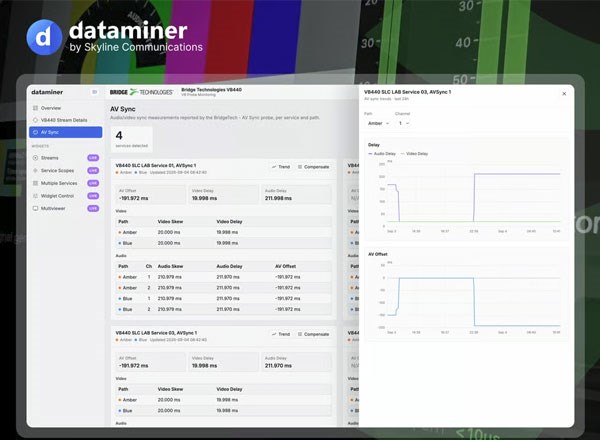Click the LIVE badge next to Multiviewer

pos(93,208)
